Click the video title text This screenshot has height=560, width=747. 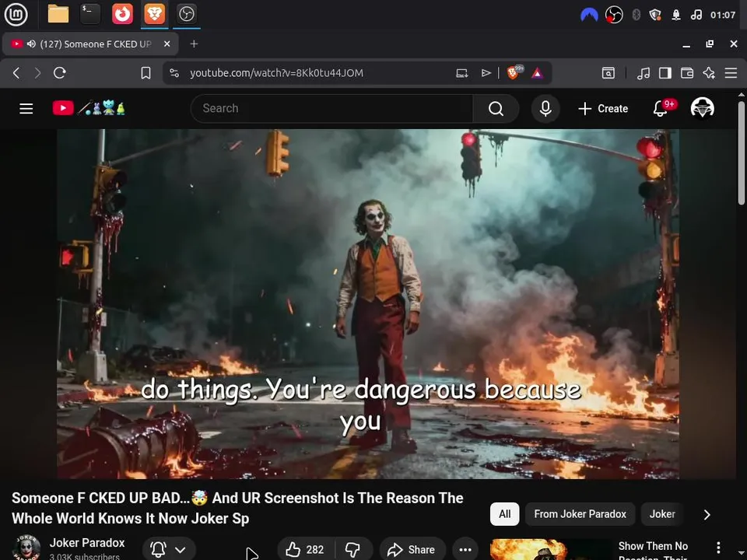tap(237, 508)
